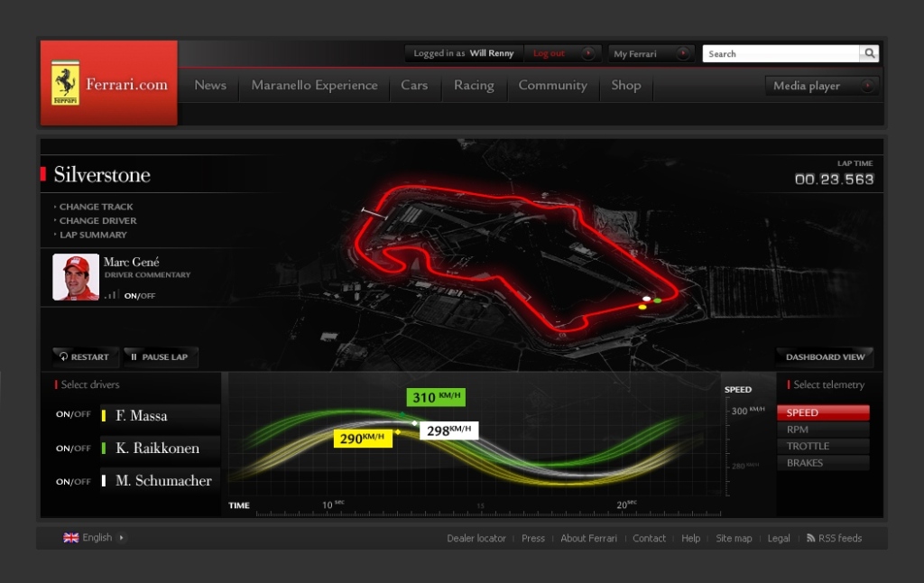Click the yellow Massa marker on track
The width and height of the screenshot is (924, 583).
[642, 307]
